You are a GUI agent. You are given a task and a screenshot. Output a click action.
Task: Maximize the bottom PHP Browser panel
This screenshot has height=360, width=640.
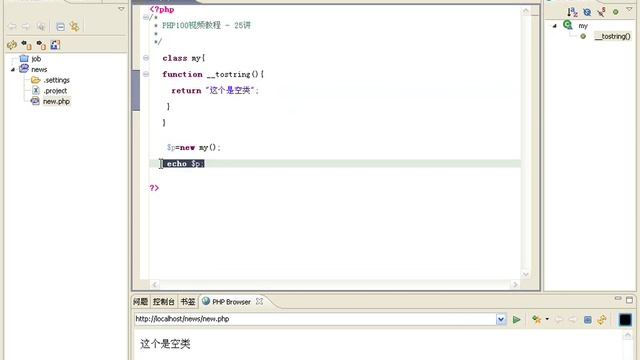click(x=629, y=300)
